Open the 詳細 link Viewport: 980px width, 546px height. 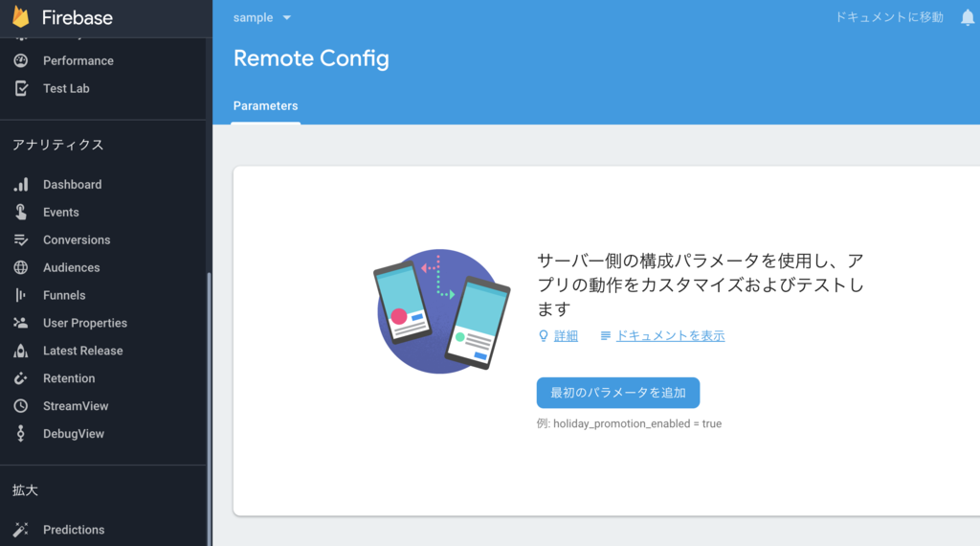[x=567, y=336]
